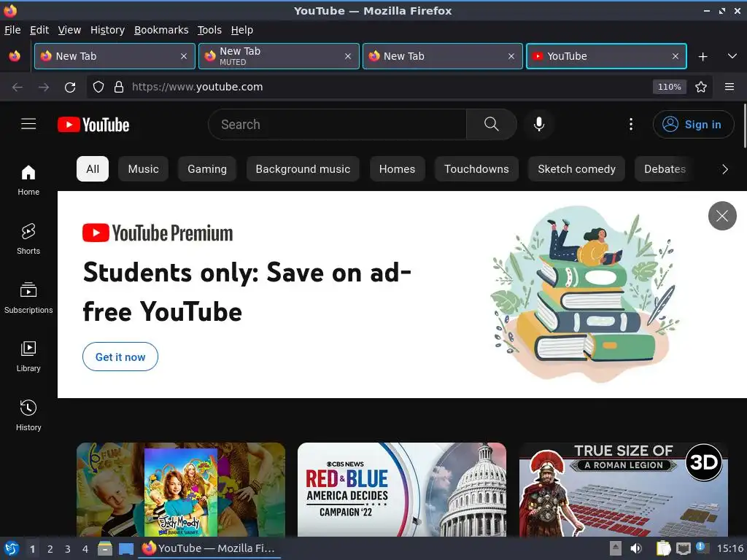Image resolution: width=747 pixels, height=560 pixels.
Task: Open Subscriptions from sidebar
Action: point(28,298)
